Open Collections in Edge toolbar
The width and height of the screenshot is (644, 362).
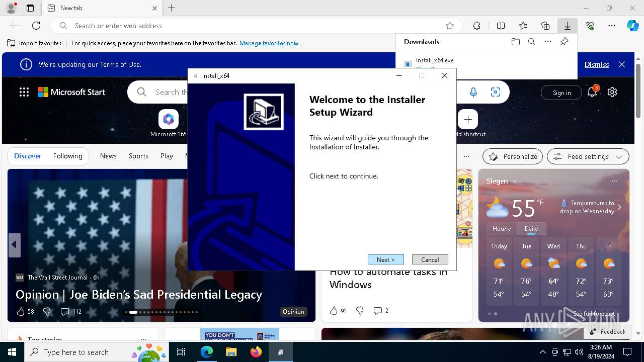[545, 26]
